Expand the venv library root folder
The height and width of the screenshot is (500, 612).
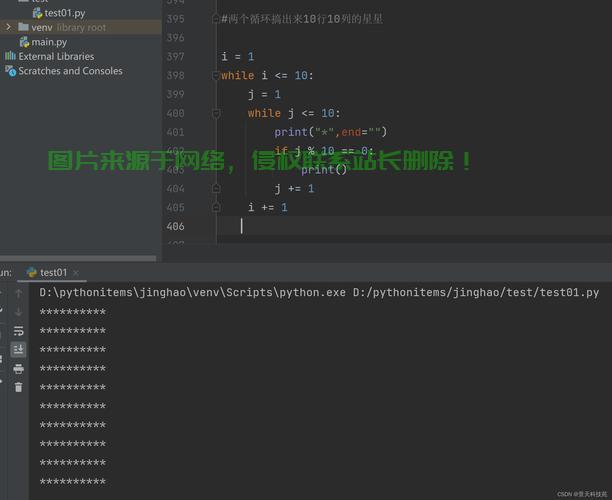click(x=9, y=28)
